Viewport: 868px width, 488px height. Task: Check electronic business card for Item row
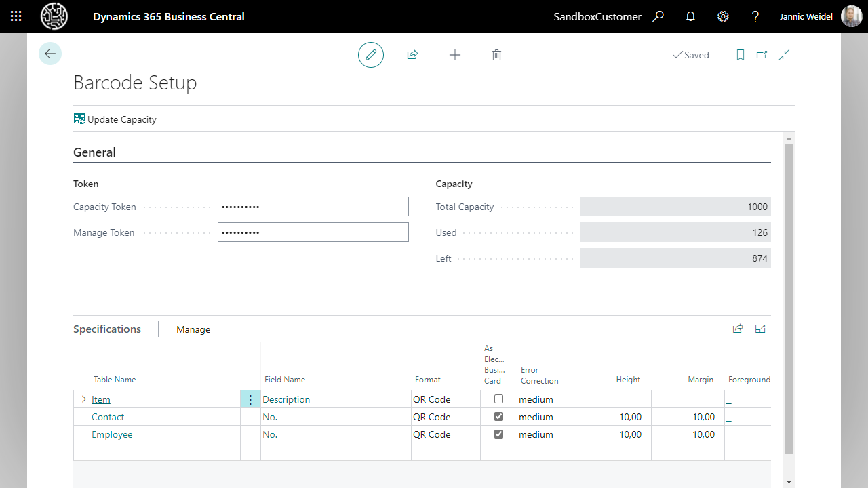[x=498, y=399]
